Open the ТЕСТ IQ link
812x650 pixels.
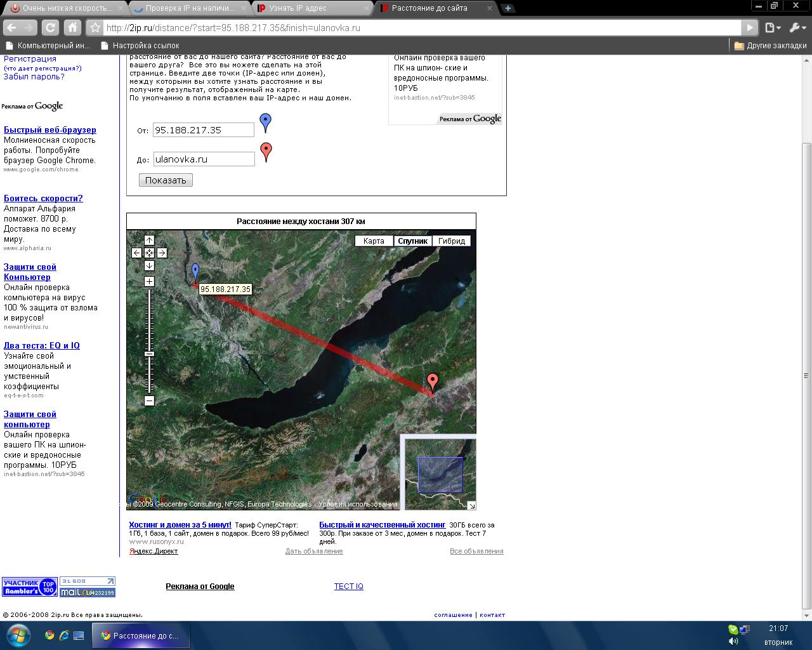(x=349, y=587)
